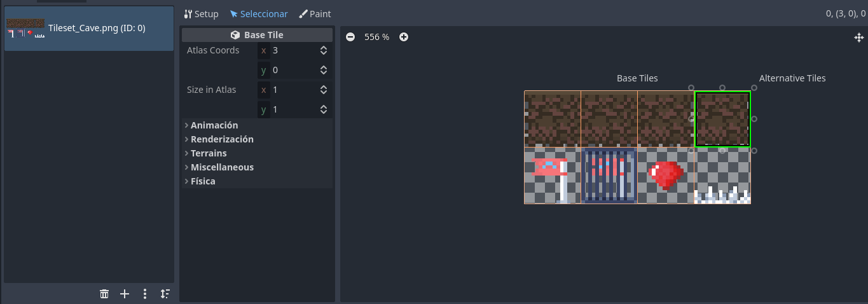The image size is (868, 304).
Task: Center the atlas view with the move icon
Action: 858,38
